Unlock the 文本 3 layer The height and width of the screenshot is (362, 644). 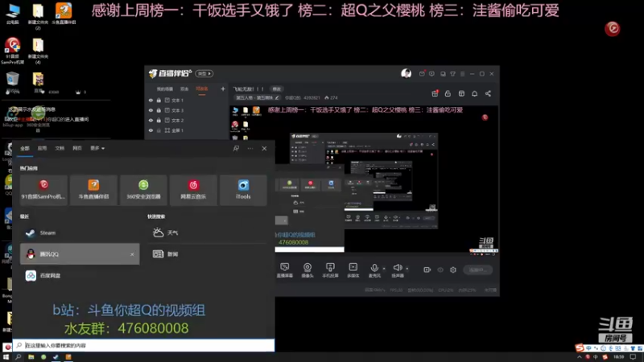159,110
